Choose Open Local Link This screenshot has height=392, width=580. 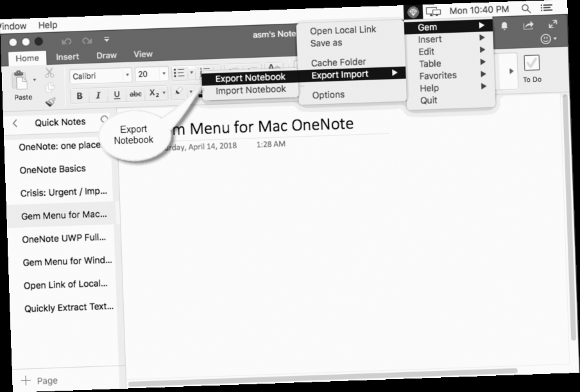[x=343, y=30]
